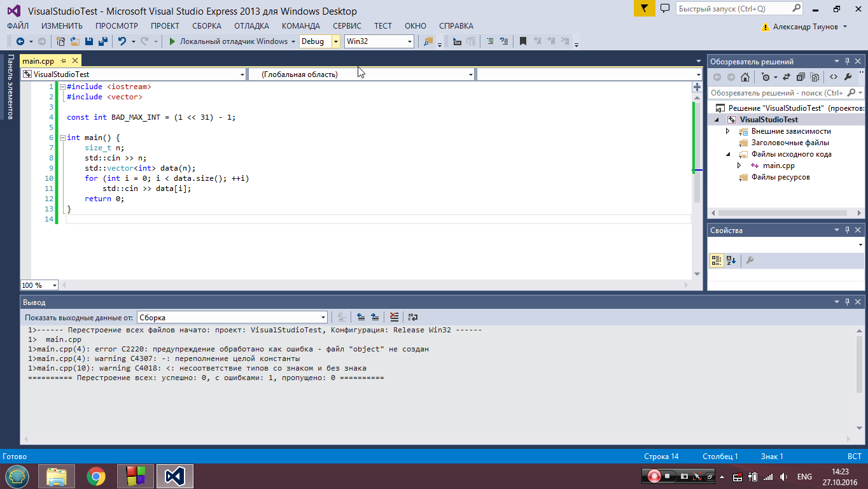Expand the main.cpp node in Solution Explorer
Viewport: 868px width, 489px height.
coord(739,166)
